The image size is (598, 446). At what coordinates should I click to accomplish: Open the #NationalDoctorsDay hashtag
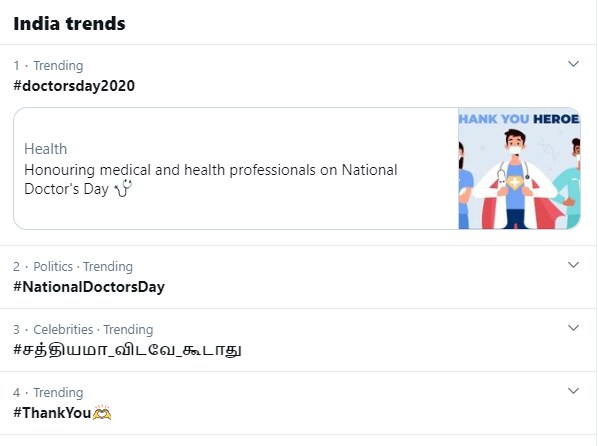point(89,287)
